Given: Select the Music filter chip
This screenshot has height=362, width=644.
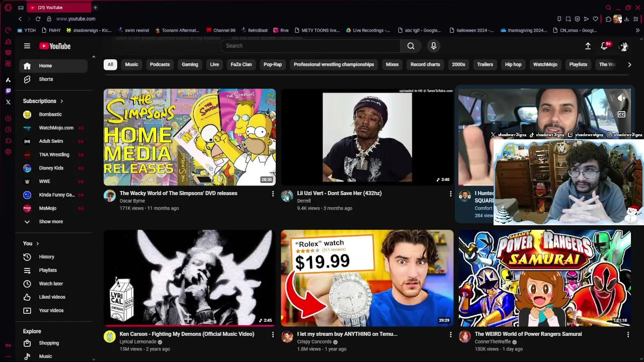Looking at the screenshot, I should tap(131, 64).
